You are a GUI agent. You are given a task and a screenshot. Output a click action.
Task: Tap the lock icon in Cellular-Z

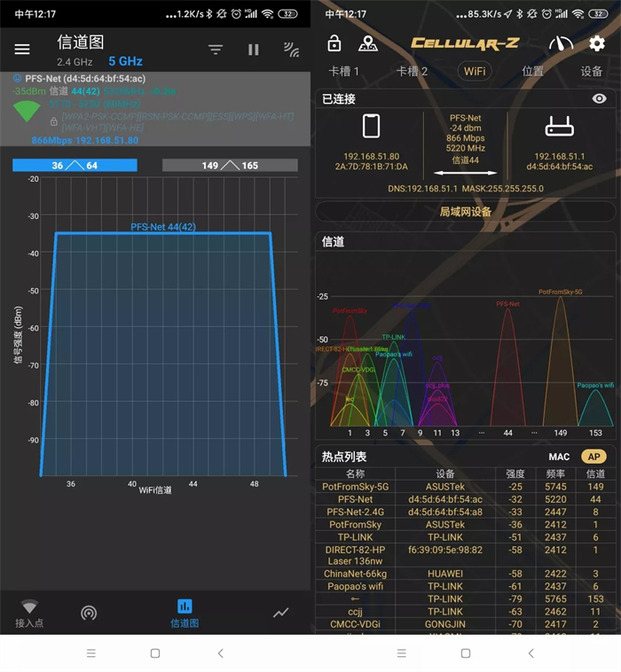[334, 43]
